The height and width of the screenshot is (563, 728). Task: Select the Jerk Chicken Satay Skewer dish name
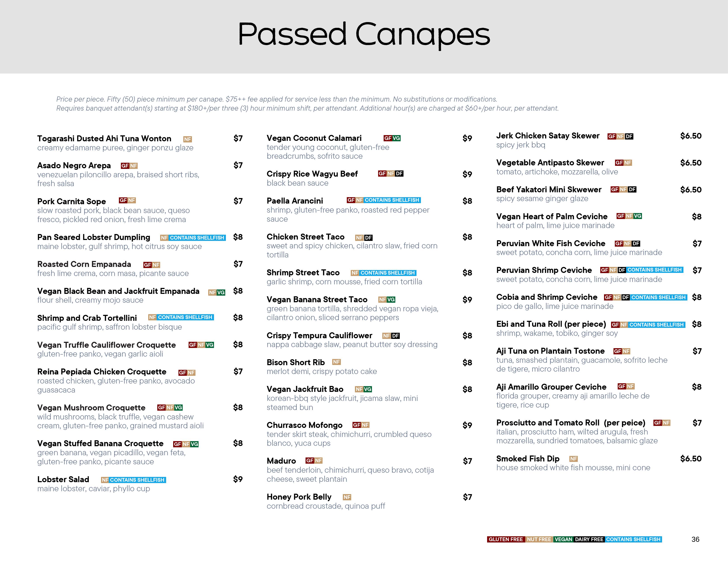(548, 136)
